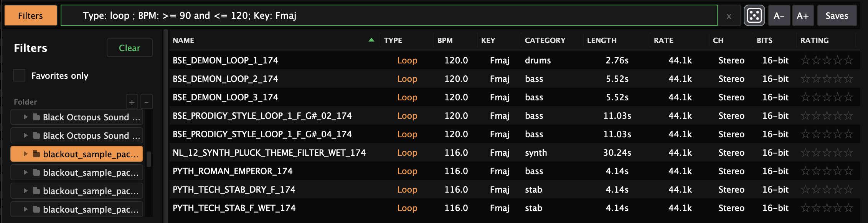868x223 pixels.
Task: Rate BSE_PRODIGY_STYLE_LOOP_1_F_G#_02_174 three stars
Action: tap(827, 116)
